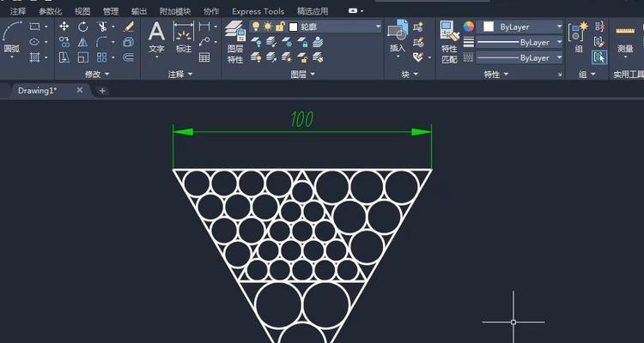This screenshot has height=343, width=644.
Task: Click the new drawing plus tab button
Action: point(102,91)
